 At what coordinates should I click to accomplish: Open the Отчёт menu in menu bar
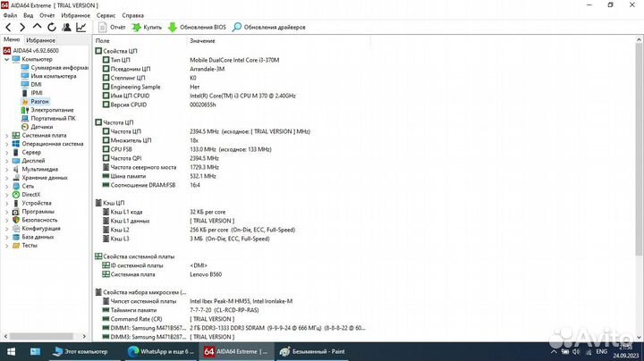click(47, 15)
